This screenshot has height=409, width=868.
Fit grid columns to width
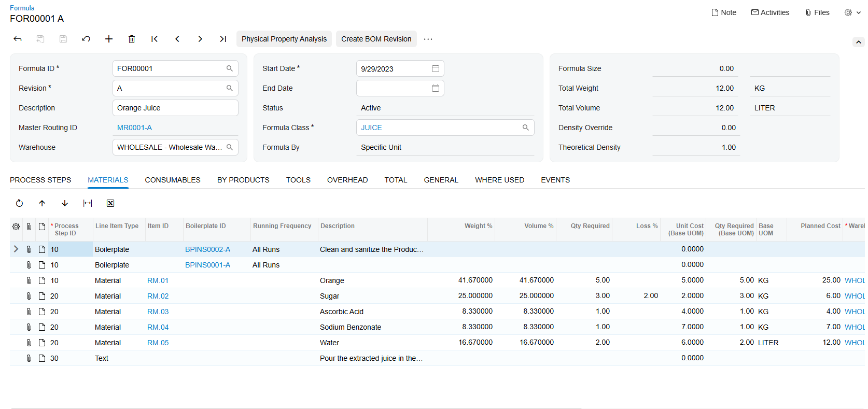[88, 203]
